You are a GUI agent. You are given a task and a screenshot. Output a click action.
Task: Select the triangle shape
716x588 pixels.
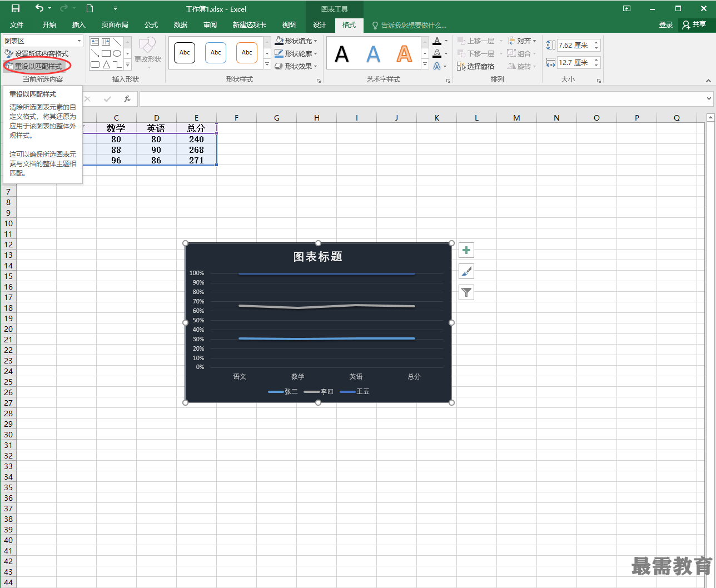(106, 65)
